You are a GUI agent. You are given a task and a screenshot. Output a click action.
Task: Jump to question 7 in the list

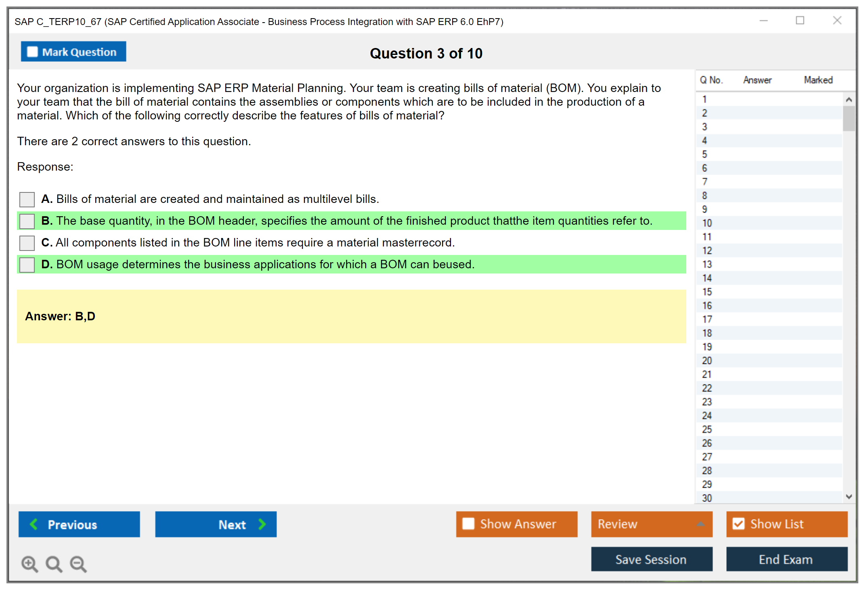click(x=704, y=182)
